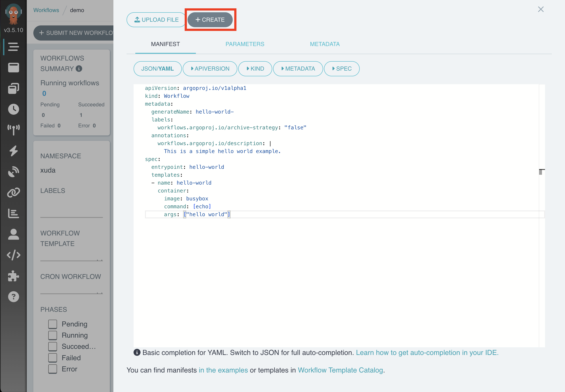Expand the APIVERSION section
565x392 pixels.
(210, 69)
